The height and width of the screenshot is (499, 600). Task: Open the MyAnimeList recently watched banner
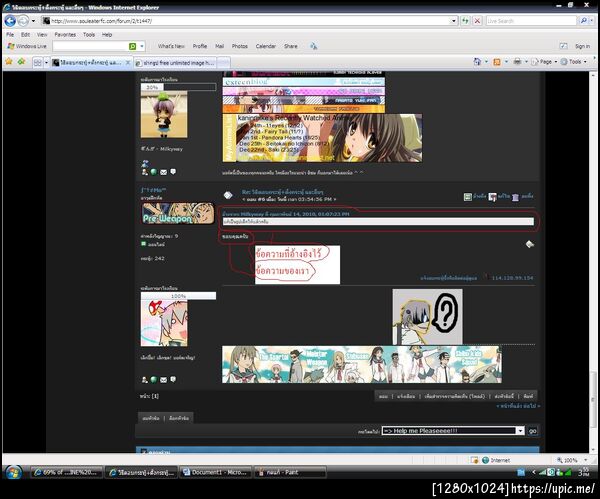pyautogui.click(x=322, y=138)
